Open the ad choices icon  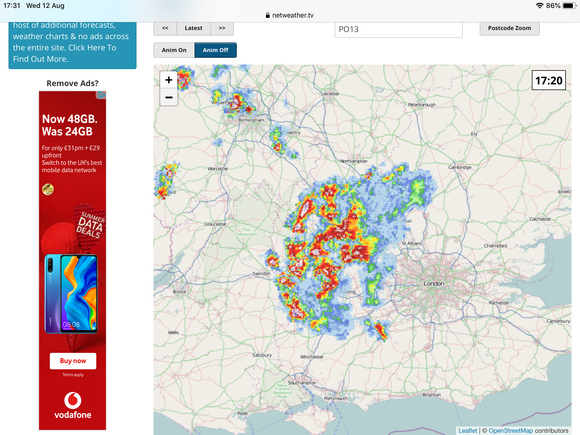(x=101, y=95)
